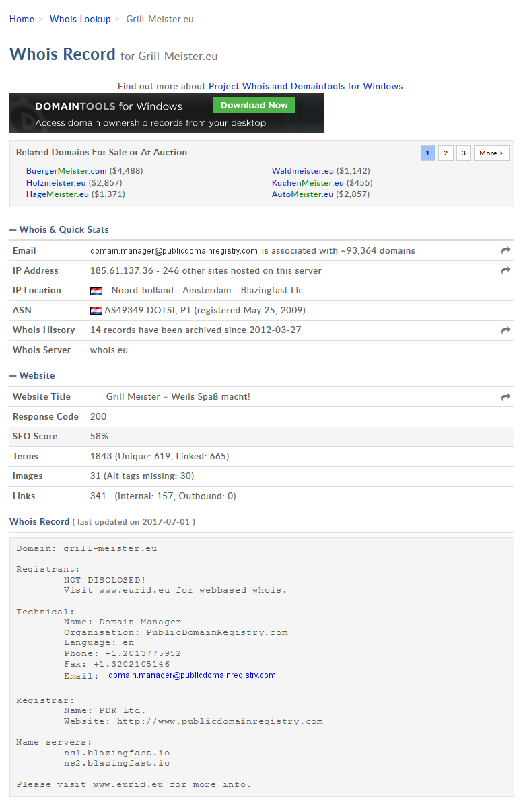523x812 pixels.
Task: Open Project Whois and DomainTools for Windows link
Action: 306,86
